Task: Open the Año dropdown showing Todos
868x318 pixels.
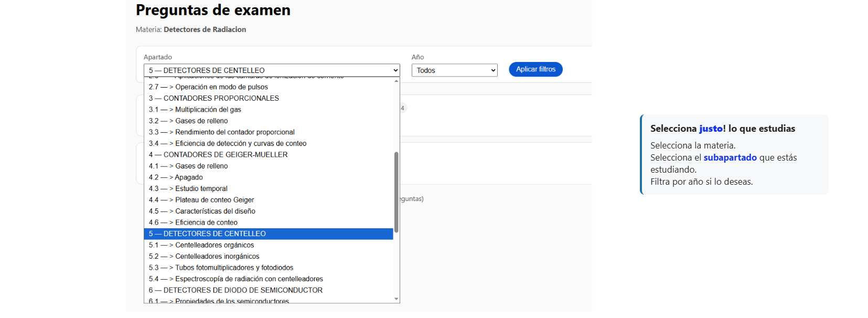Action: (454, 70)
